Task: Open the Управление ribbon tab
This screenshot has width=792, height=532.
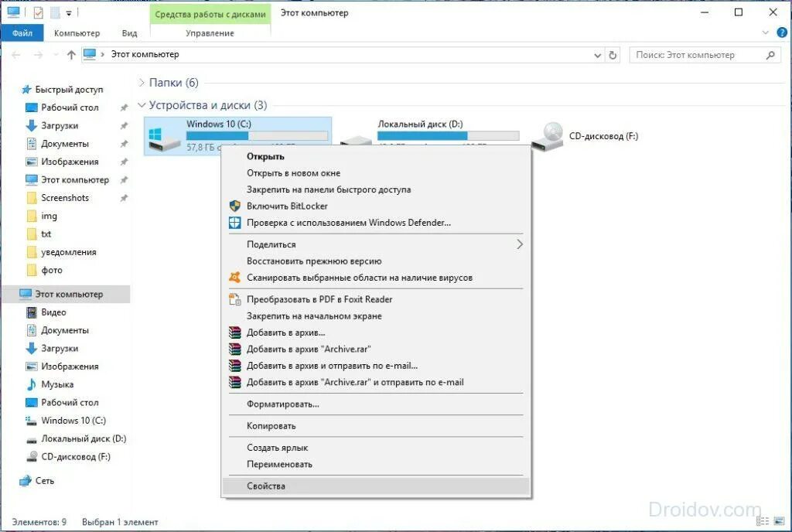Action: coord(210,33)
